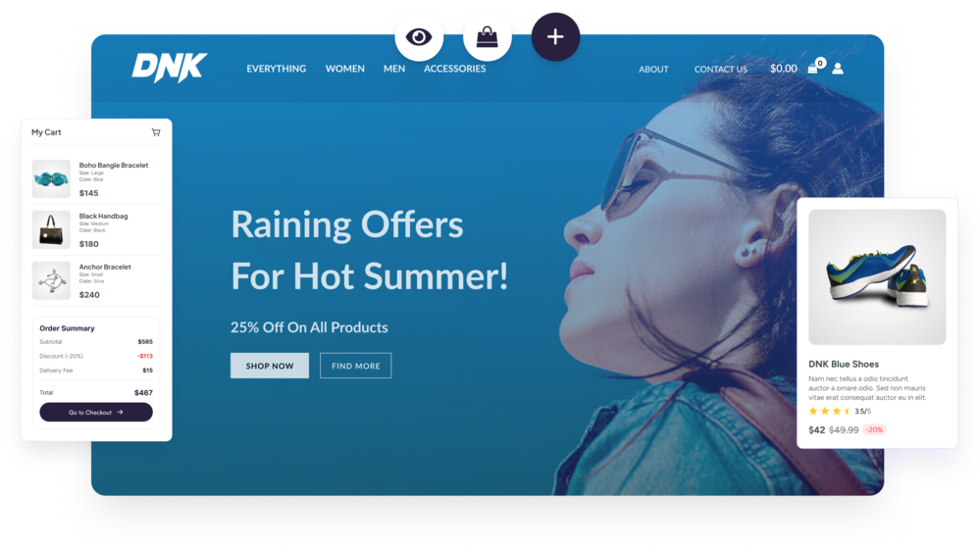Click Go to Checkout button
This screenshot has height=547, width=980.
pos(96,412)
